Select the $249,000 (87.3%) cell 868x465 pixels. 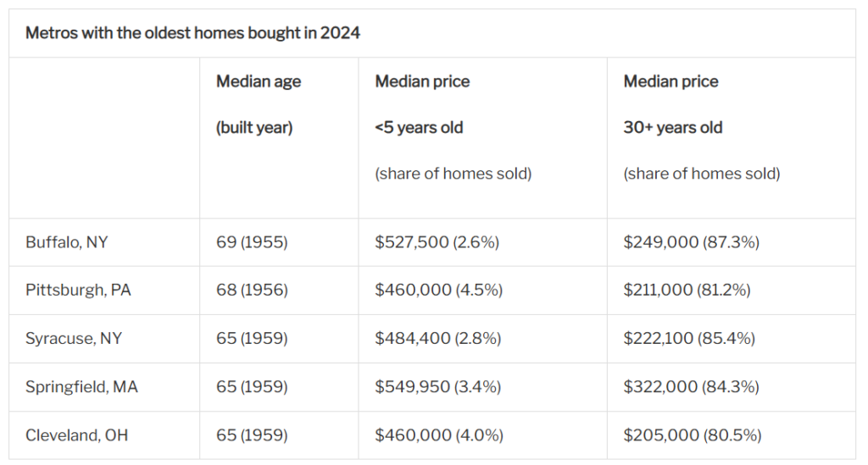(691, 242)
